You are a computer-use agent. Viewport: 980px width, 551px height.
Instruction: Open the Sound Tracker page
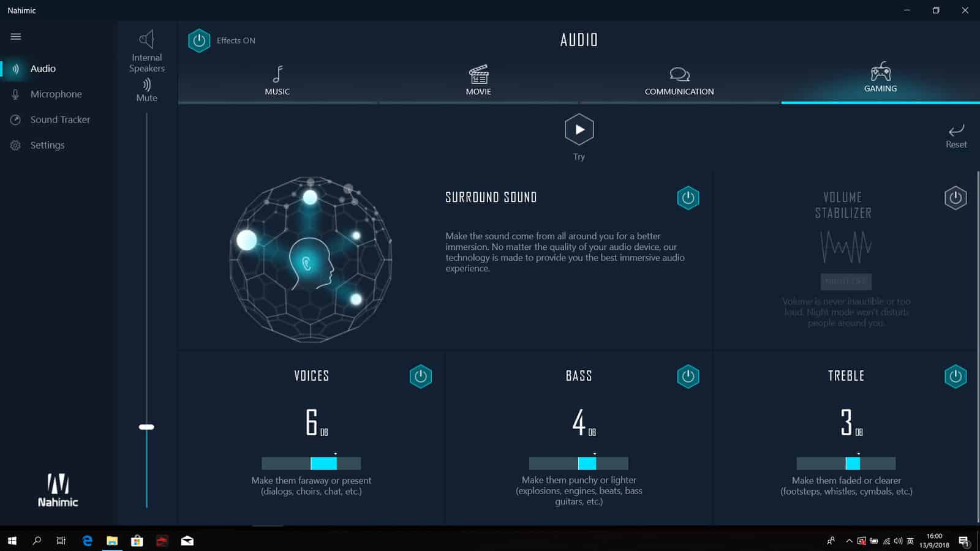tap(60, 120)
